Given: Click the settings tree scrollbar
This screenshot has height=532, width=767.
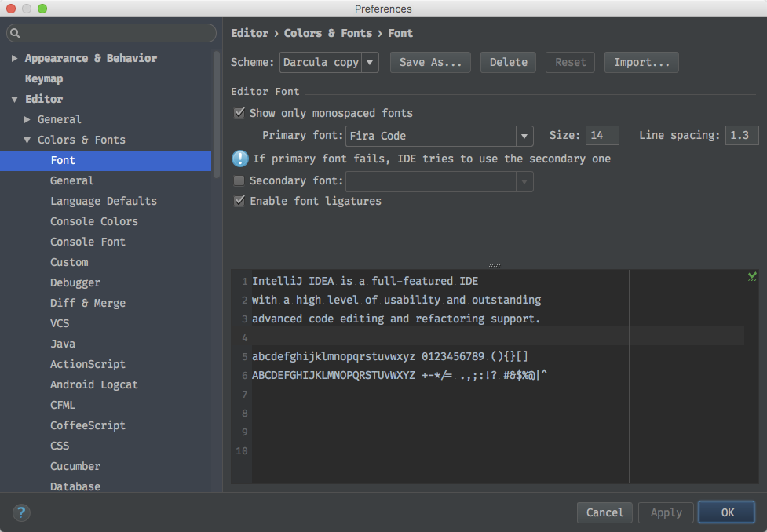Looking at the screenshot, I should (217, 115).
